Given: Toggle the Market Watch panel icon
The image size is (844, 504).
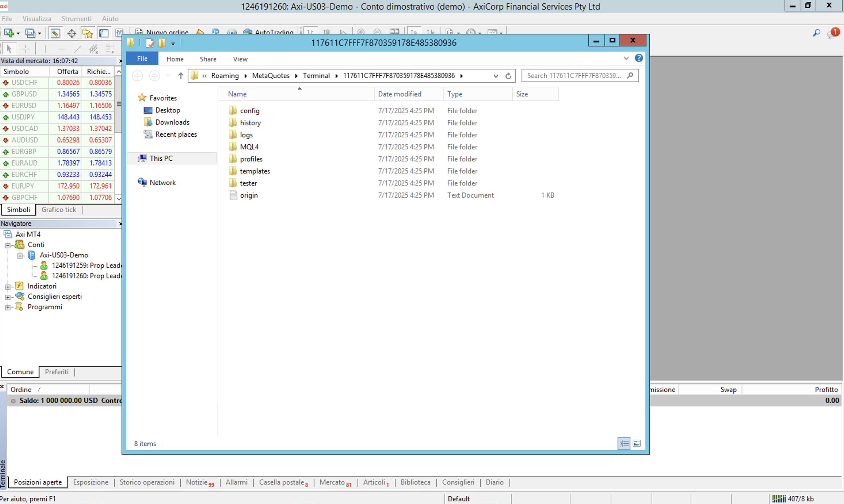Looking at the screenshot, I should [55, 33].
